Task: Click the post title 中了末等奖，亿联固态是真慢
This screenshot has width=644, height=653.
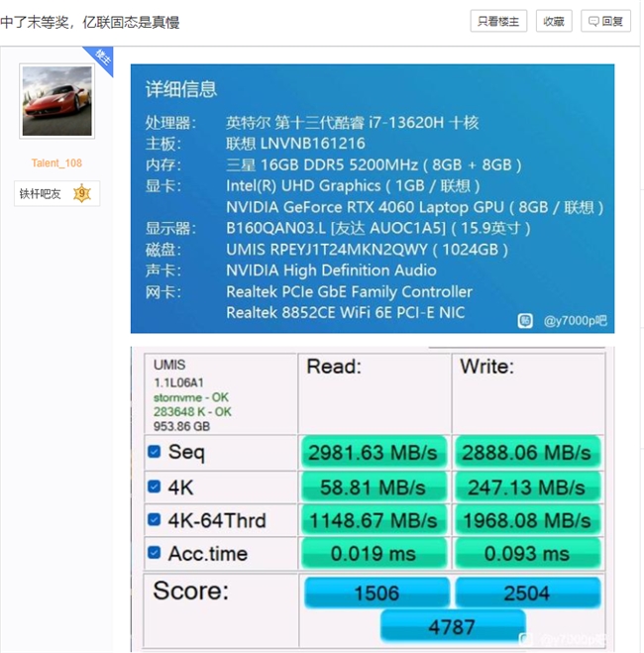Action: pos(90,22)
